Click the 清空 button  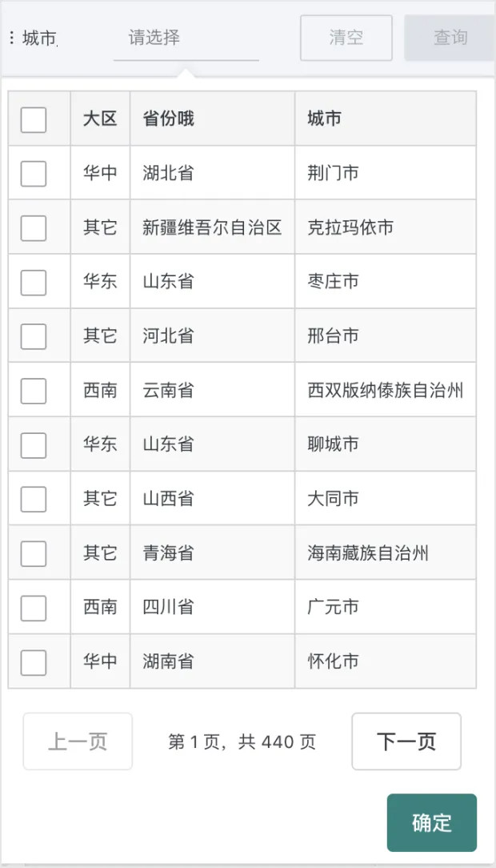[x=346, y=38]
